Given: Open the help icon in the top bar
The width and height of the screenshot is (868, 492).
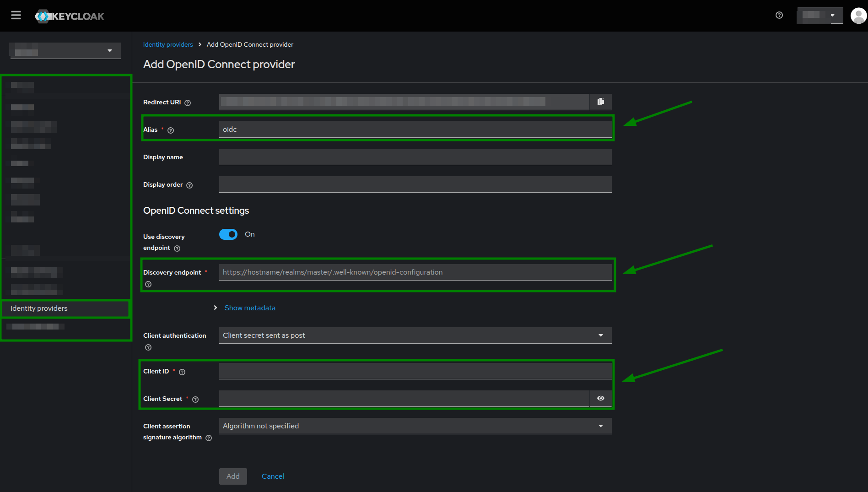Looking at the screenshot, I should point(779,15).
